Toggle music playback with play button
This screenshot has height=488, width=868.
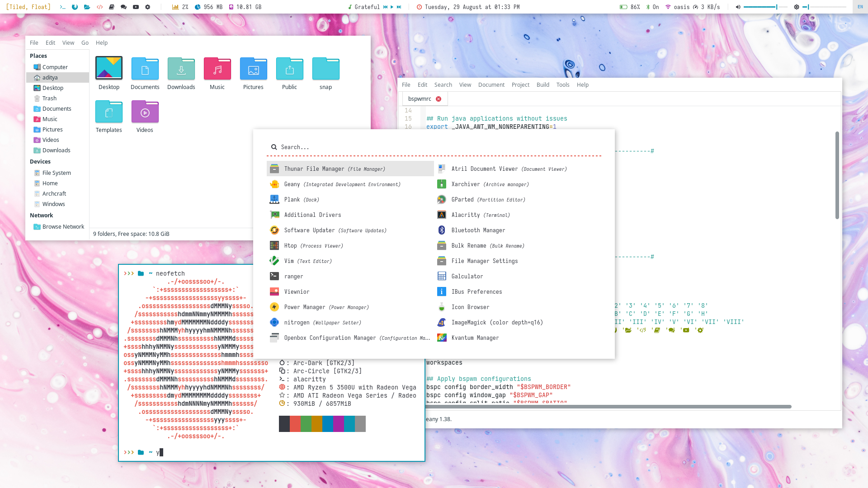pos(392,7)
